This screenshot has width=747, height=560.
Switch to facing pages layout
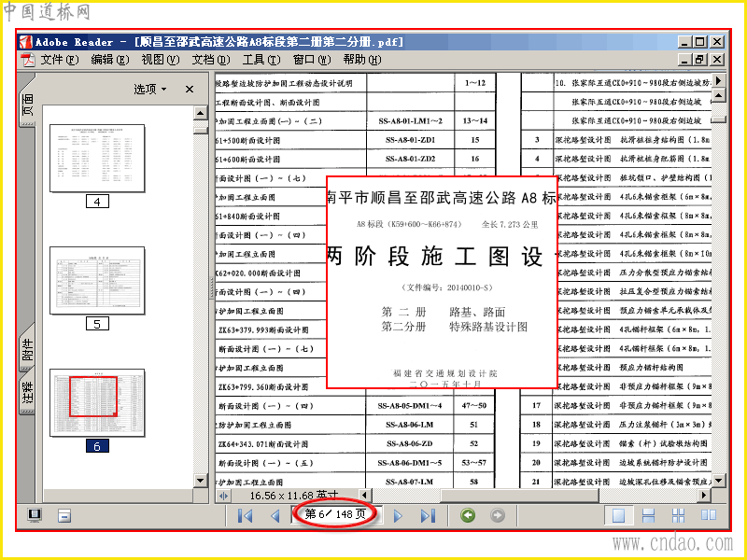pos(709,515)
